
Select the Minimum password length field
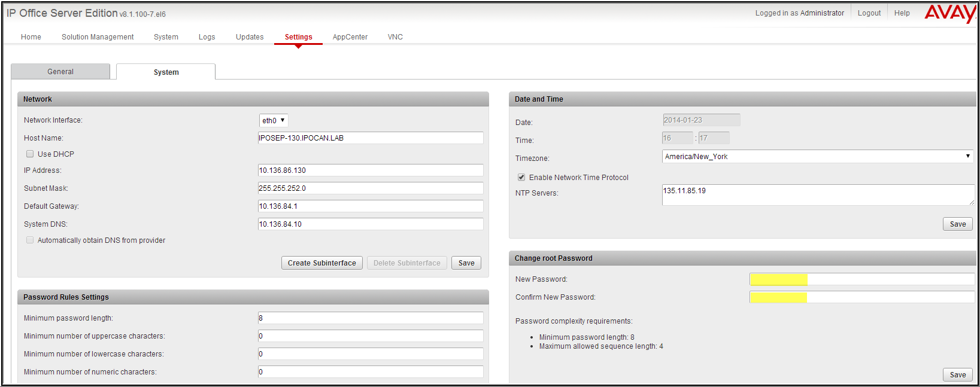(x=371, y=318)
